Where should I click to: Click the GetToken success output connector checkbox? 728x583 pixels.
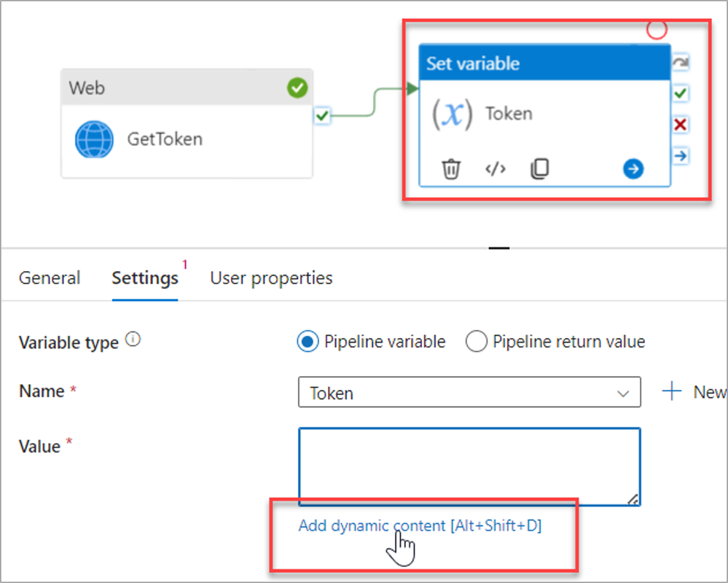tap(323, 115)
